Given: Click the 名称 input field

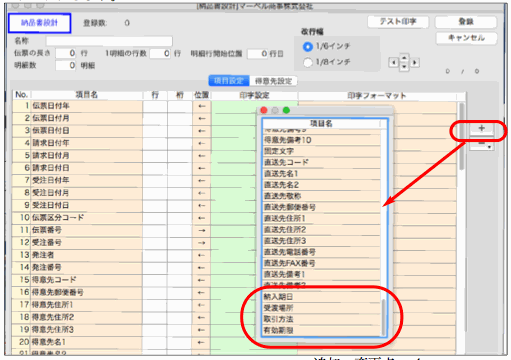Looking at the screenshot, I should pos(109,41).
